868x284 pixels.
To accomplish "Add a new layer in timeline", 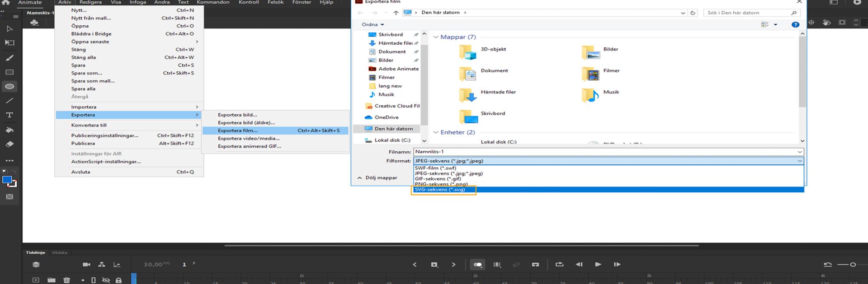I will (x=36, y=280).
